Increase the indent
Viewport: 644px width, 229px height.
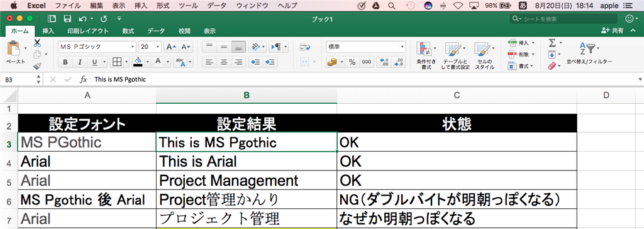pyautogui.click(x=270, y=62)
